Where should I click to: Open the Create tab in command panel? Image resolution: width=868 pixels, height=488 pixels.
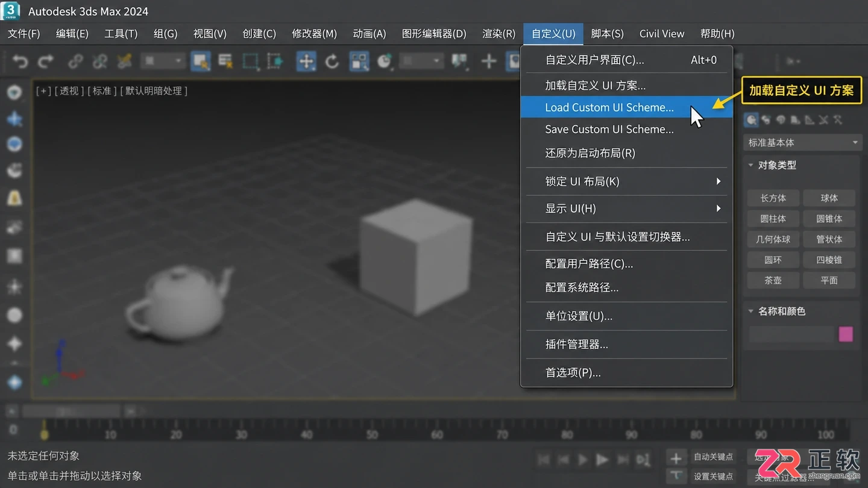tap(751, 120)
